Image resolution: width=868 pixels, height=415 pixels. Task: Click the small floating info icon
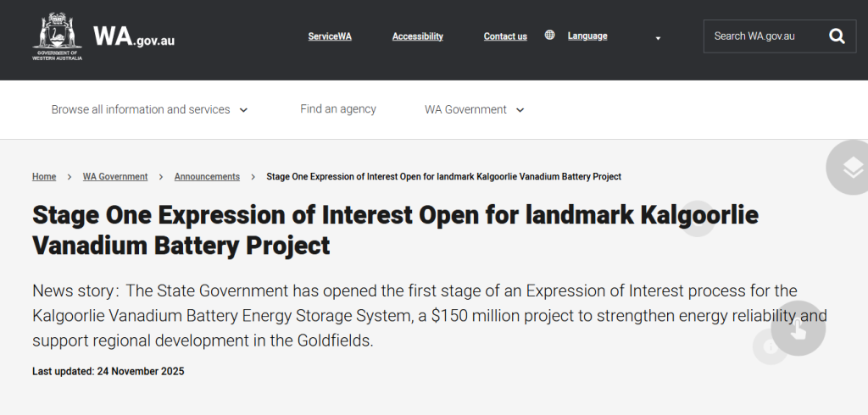pyautogui.click(x=771, y=346)
